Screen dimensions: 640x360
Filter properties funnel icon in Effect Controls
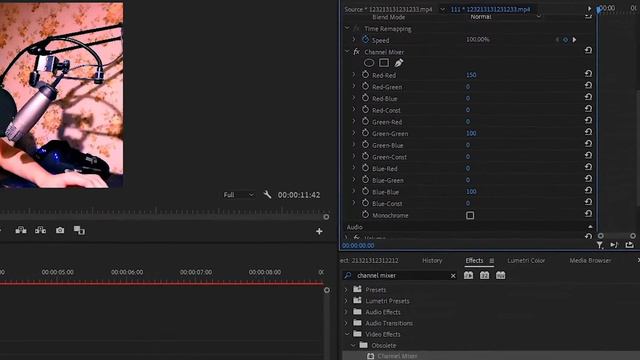(x=600, y=245)
